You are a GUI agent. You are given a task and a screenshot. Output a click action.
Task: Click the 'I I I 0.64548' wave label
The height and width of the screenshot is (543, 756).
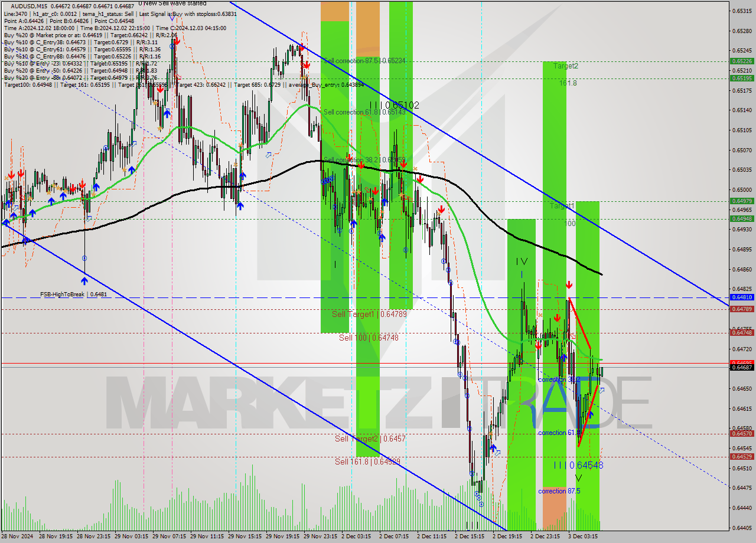pyautogui.click(x=578, y=465)
